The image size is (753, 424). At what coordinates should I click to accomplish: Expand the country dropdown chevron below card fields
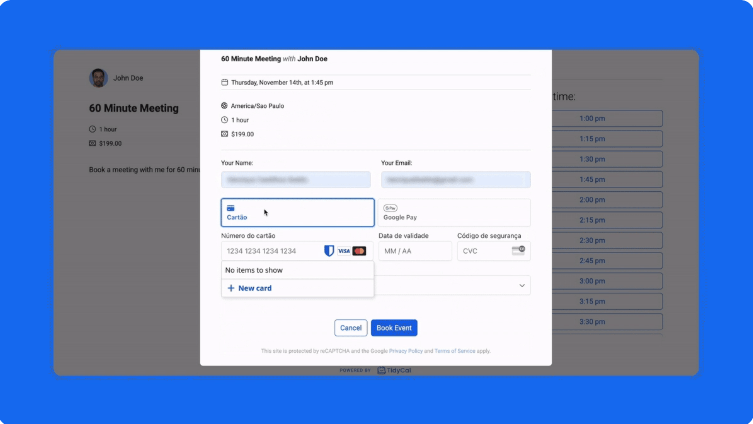tap(521, 286)
